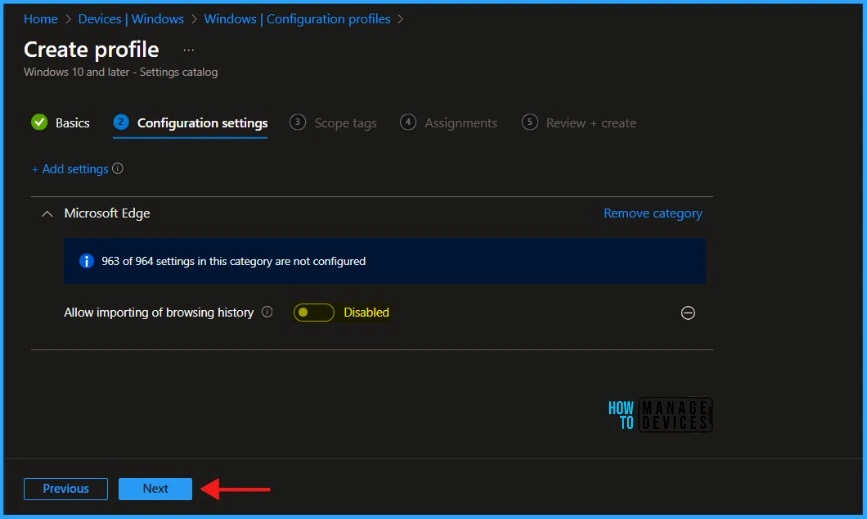Image resolution: width=867 pixels, height=519 pixels.
Task: Click the blue info icon in the settings banner
Action: pyautogui.click(x=86, y=261)
